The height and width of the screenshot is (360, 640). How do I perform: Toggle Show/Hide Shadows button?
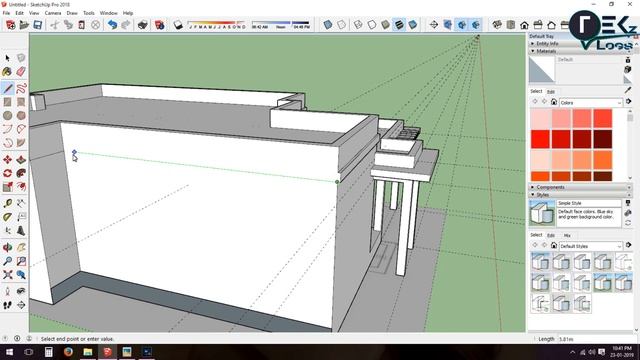[x=178, y=25]
